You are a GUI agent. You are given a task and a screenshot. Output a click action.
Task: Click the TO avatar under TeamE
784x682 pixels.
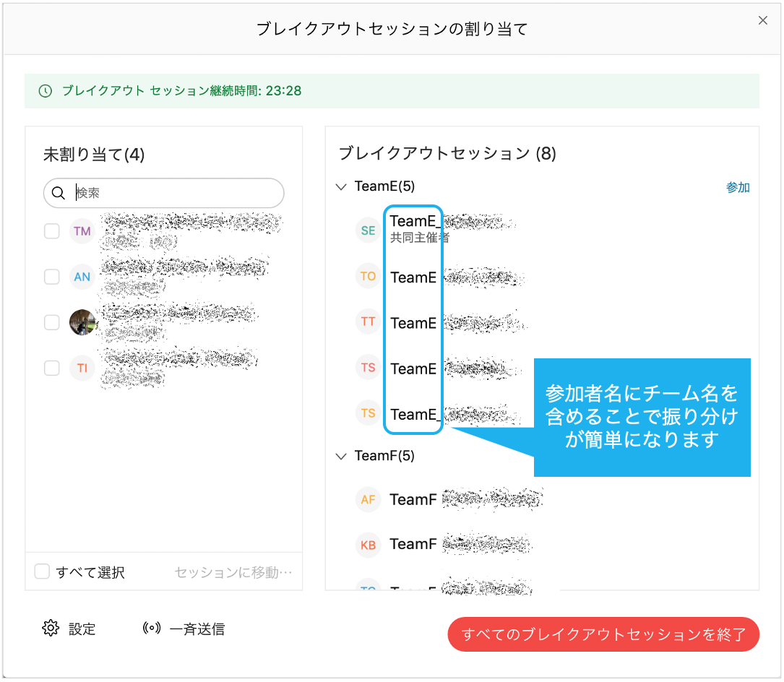[x=368, y=276]
